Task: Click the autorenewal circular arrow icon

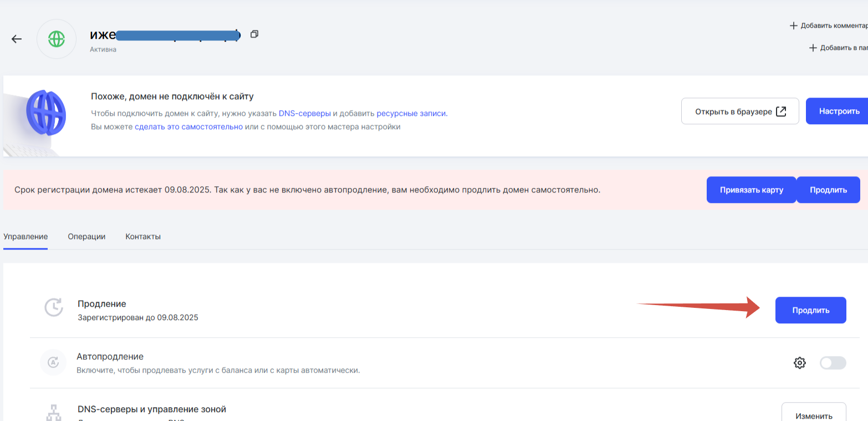Action: (53, 362)
